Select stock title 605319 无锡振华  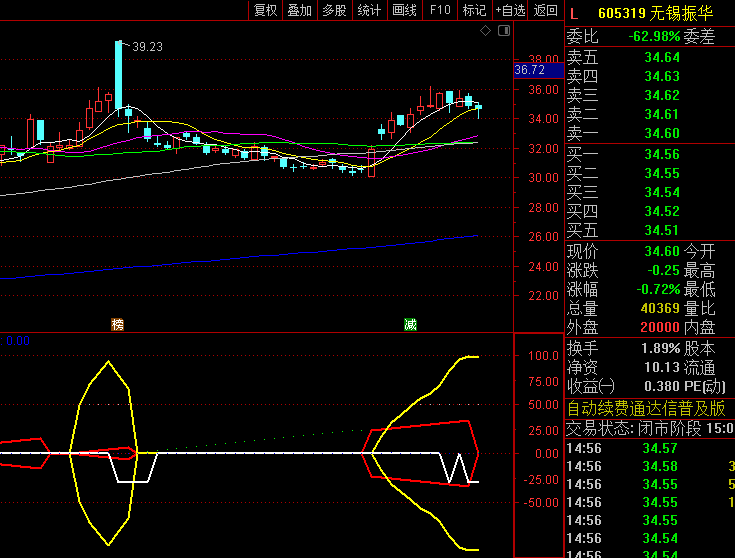tap(655, 13)
